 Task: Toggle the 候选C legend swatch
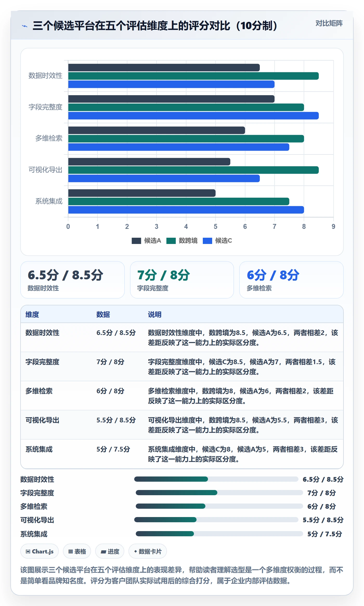click(x=207, y=241)
